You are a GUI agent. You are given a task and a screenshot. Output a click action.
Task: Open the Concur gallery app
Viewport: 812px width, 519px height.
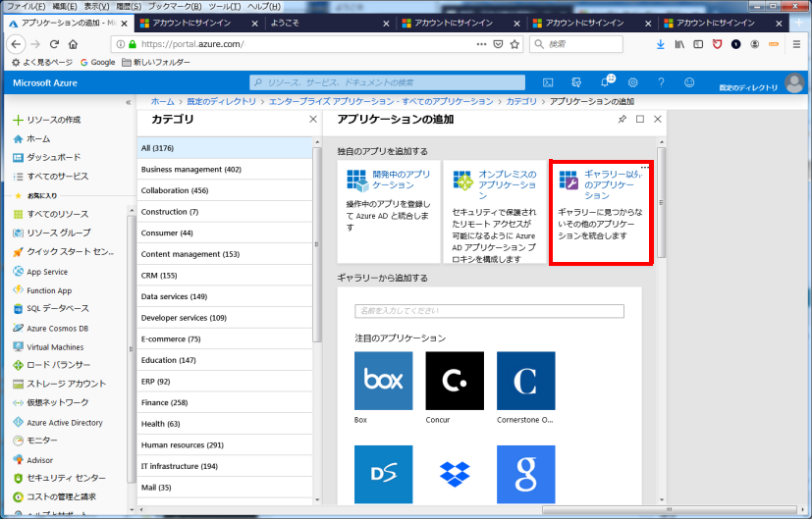pyautogui.click(x=455, y=381)
